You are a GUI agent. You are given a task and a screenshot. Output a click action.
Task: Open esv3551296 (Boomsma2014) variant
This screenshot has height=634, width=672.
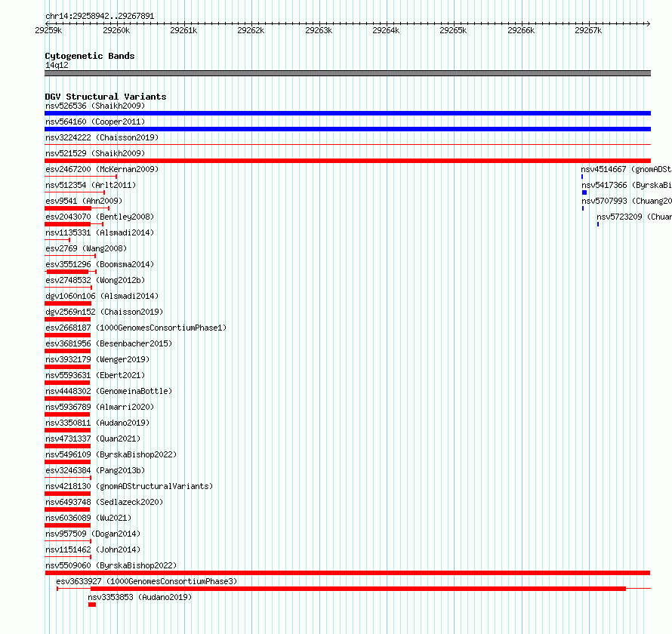pyautogui.click(x=100, y=264)
